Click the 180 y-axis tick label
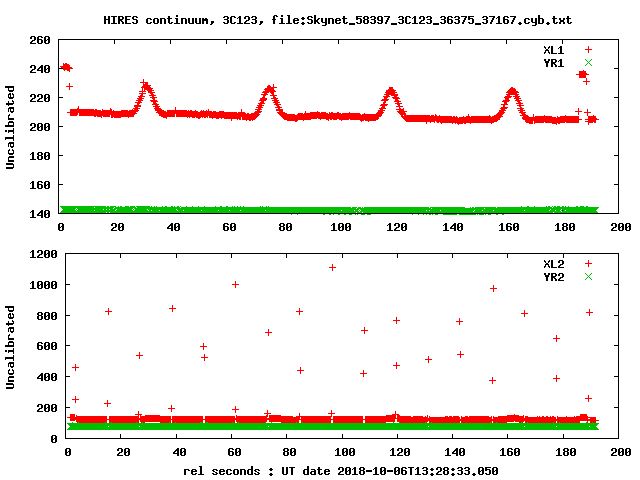 pyautogui.click(x=40, y=156)
